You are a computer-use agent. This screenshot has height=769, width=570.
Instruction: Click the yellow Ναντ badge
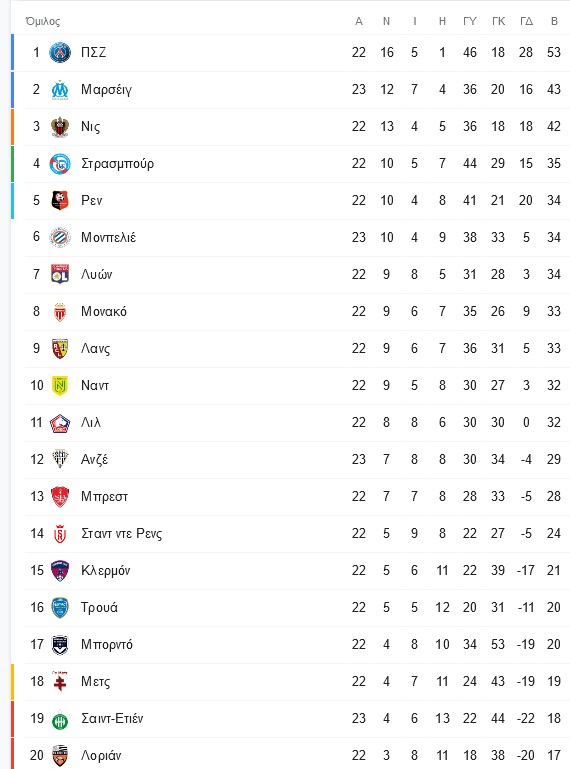tap(60, 385)
